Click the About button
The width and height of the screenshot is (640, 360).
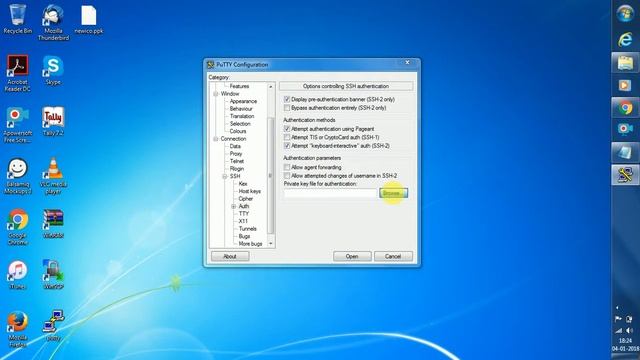(x=230, y=256)
